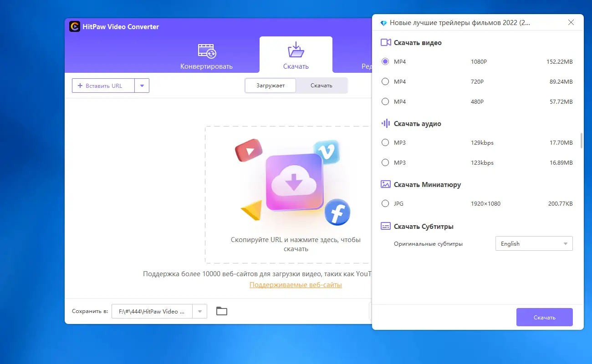Open the output folder with the folder icon
The width and height of the screenshot is (592, 364).
pyautogui.click(x=222, y=311)
